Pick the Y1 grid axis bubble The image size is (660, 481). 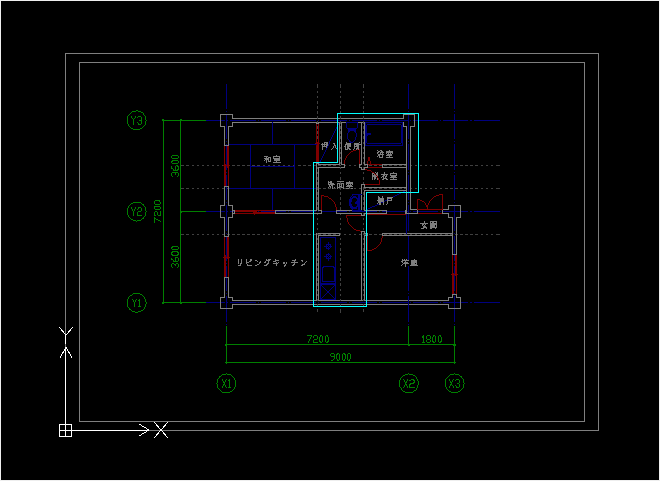136,303
